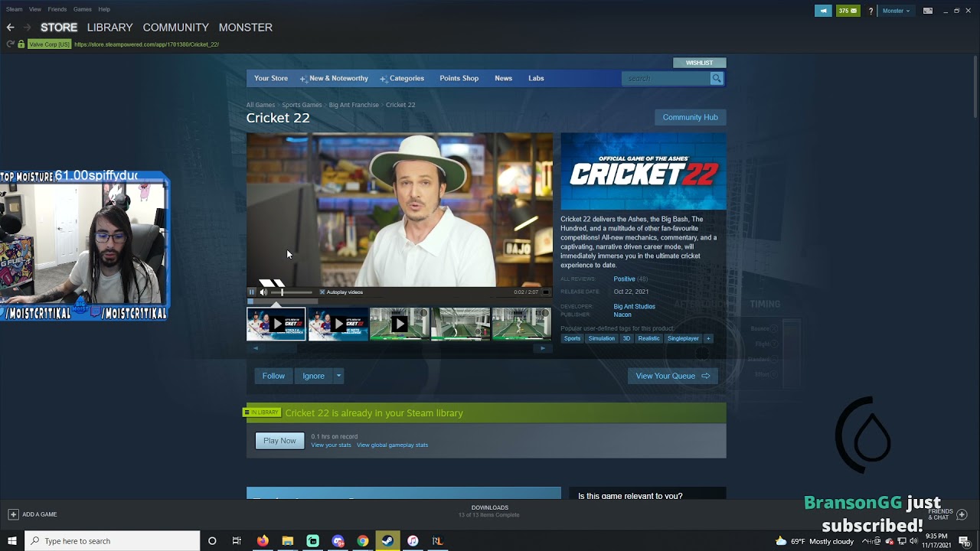The image size is (980, 551).
Task: Open Rocket League from the taskbar
Action: (x=437, y=541)
